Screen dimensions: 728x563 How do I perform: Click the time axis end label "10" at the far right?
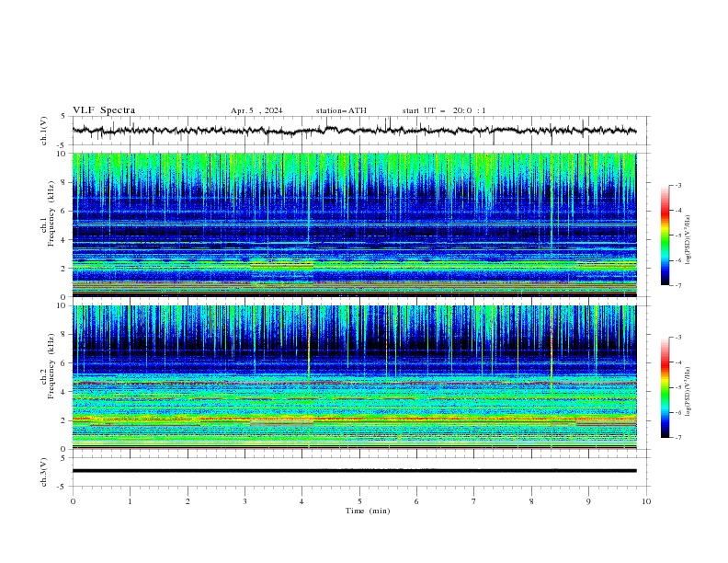point(646,501)
